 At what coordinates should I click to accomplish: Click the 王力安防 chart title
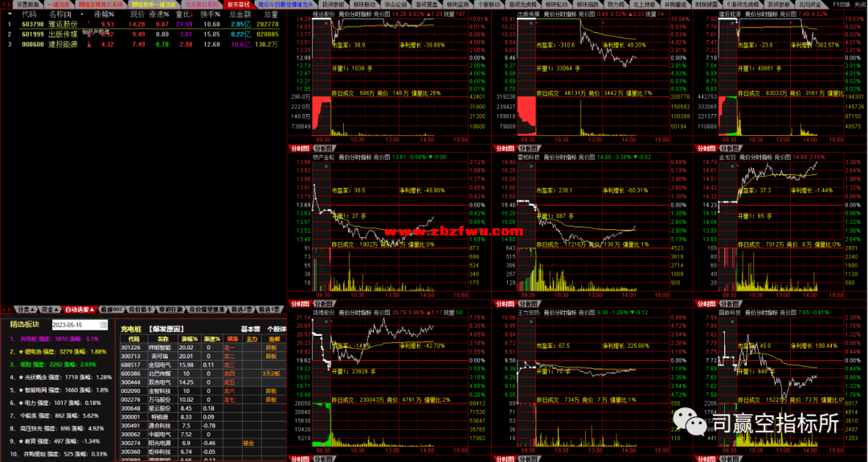point(528,313)
